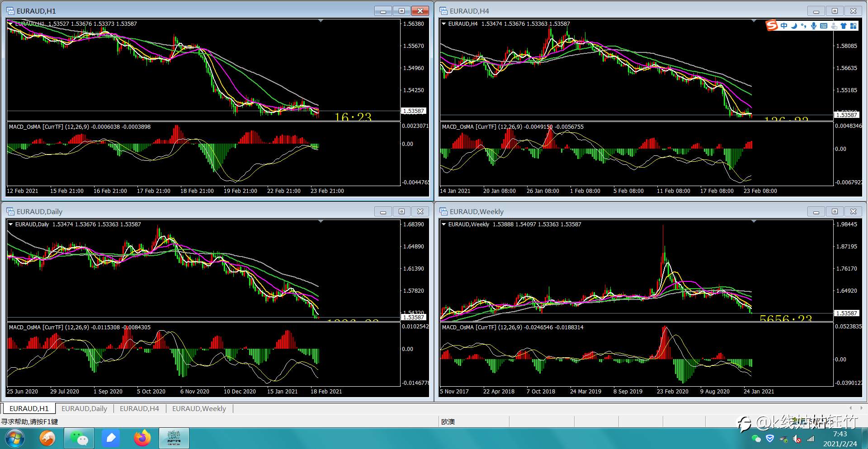Launch the orange Cheetah browser from taskbar
Screen dimensions: 868x449
pos(47,438)
